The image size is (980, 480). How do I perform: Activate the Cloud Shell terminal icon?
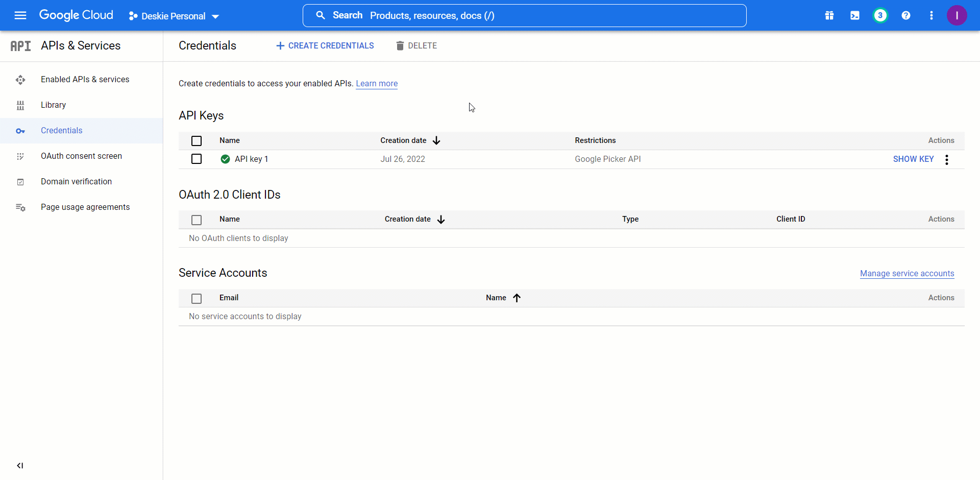(x=855, y=15)
